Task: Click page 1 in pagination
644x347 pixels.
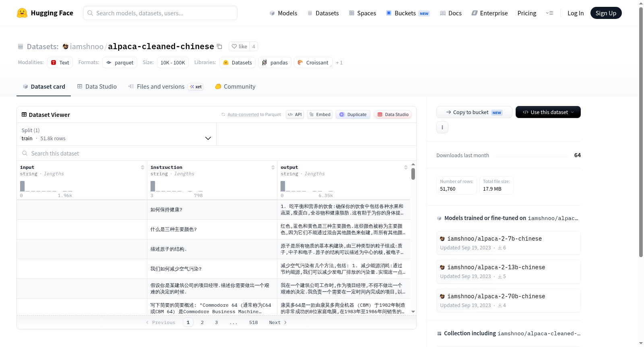Action: coord(188,322)
